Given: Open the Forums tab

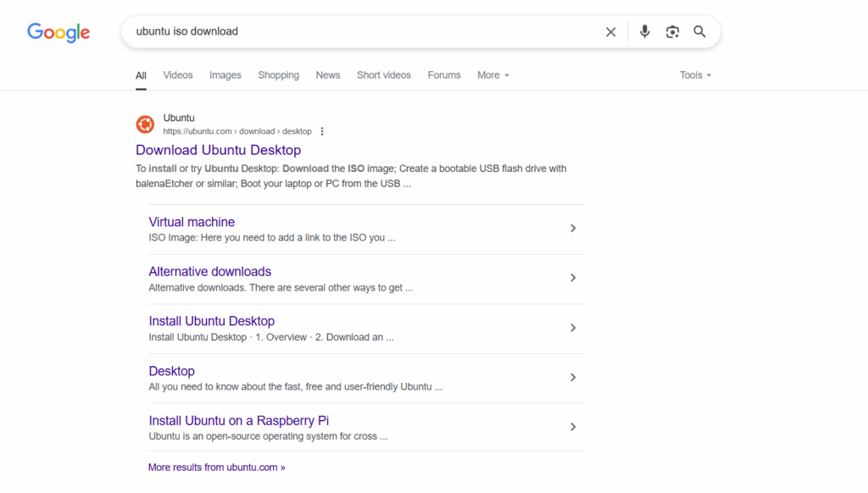Looking at the screenshot, I should pos(444,75).
